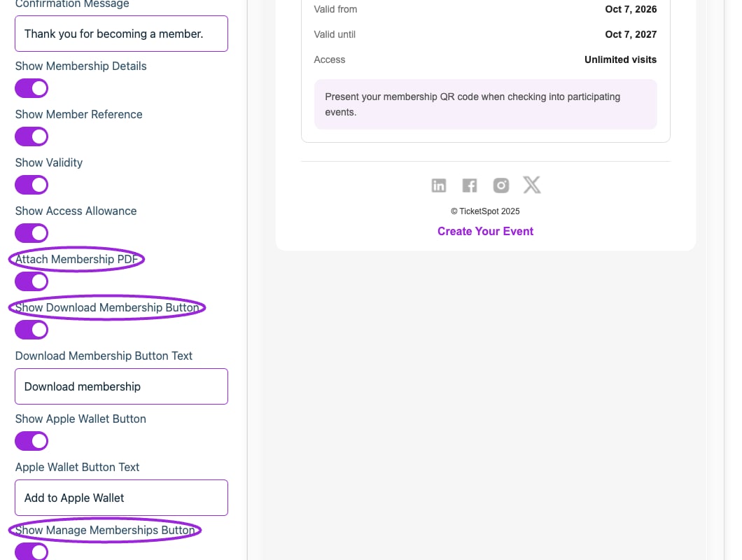Viewport: 742px width, 560px height.
Task: Open the Instagram social icon
Action: [x=500, y=185]
